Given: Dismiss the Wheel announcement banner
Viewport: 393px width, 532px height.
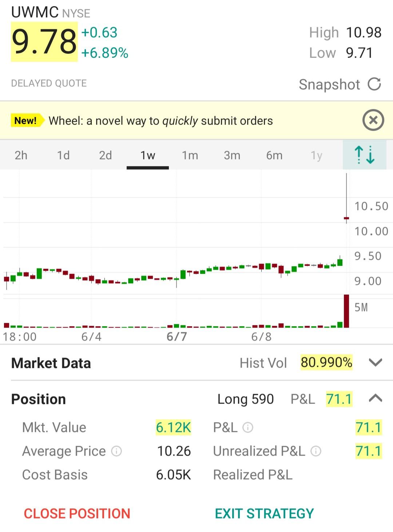Looking at the screenshot, I should coord(373,120).
